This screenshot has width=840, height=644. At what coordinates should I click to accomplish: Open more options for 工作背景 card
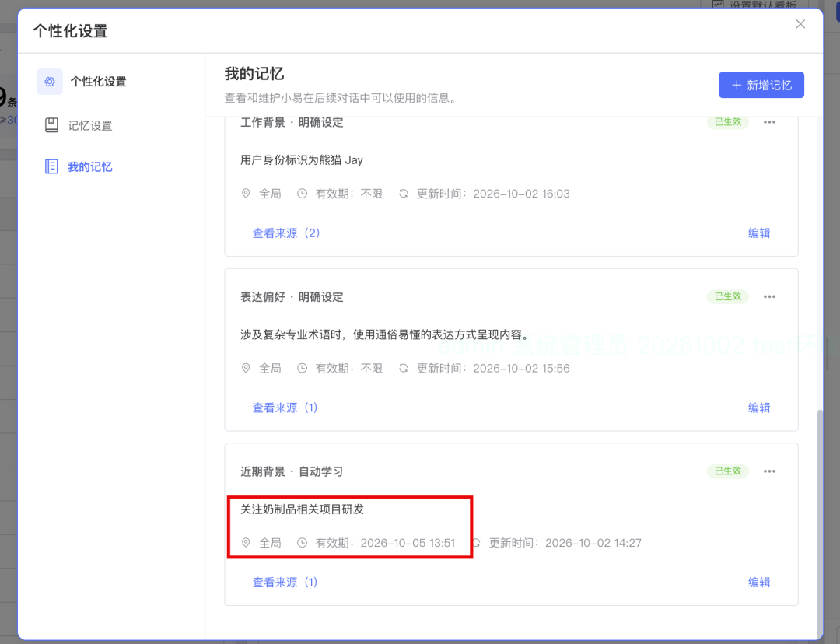[770, 122]
